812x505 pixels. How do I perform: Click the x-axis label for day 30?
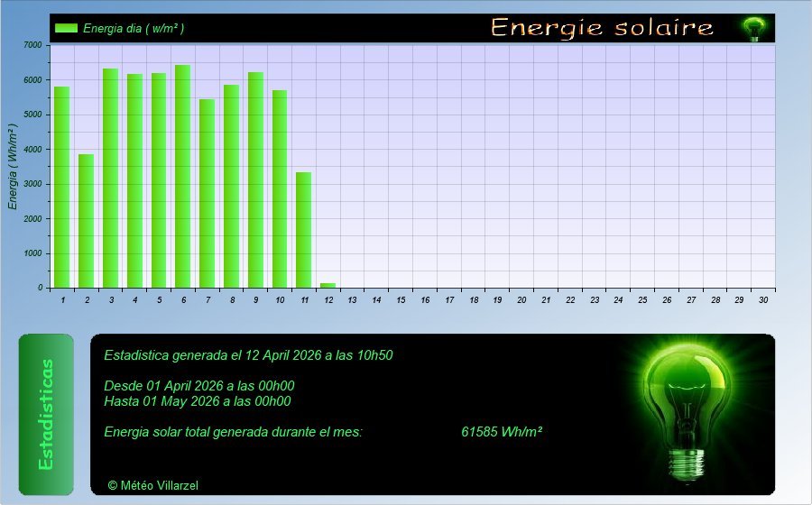tap(763, 299)
